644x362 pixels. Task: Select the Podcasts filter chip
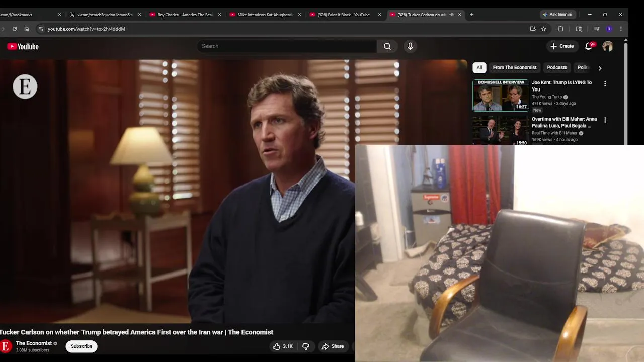pyautogui.click(x=557, y=67)
